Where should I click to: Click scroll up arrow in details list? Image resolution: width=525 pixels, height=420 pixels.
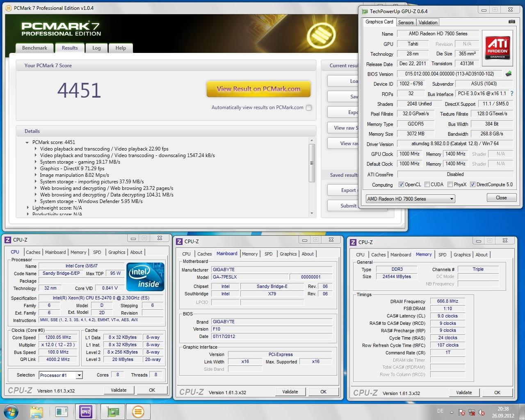click(312, 141)
